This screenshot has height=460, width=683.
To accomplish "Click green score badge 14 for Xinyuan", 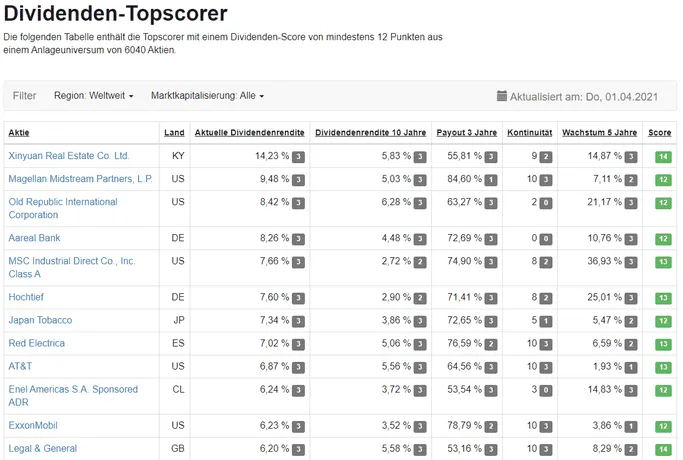I will tap(663, 157).
